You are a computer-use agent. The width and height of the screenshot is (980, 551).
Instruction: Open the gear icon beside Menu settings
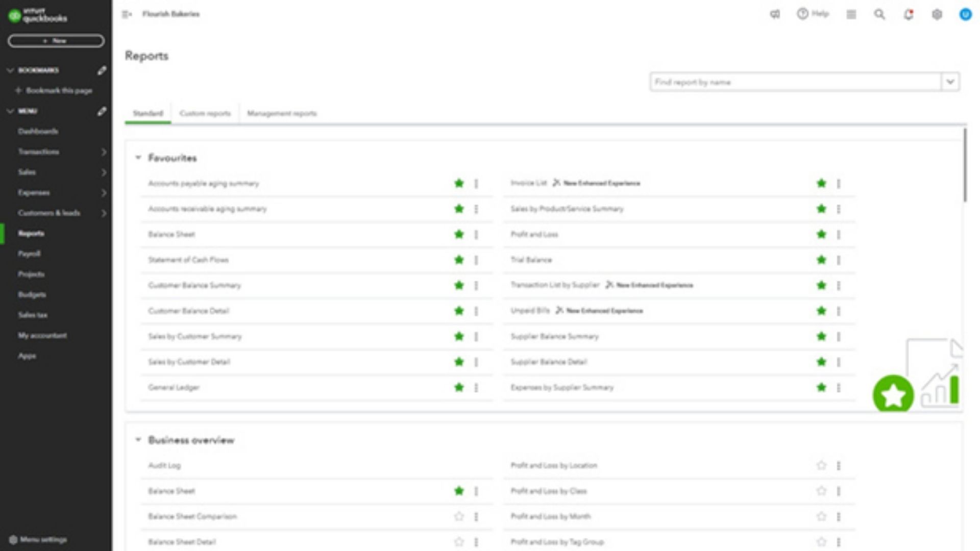pos(13,540)
